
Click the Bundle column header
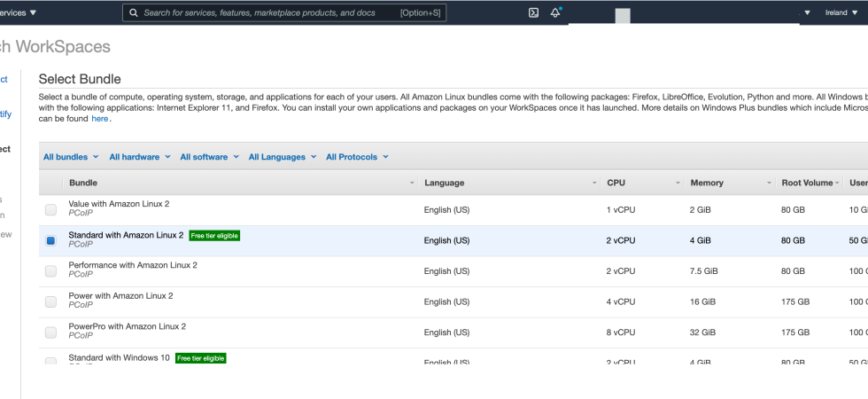pos(83,183)
